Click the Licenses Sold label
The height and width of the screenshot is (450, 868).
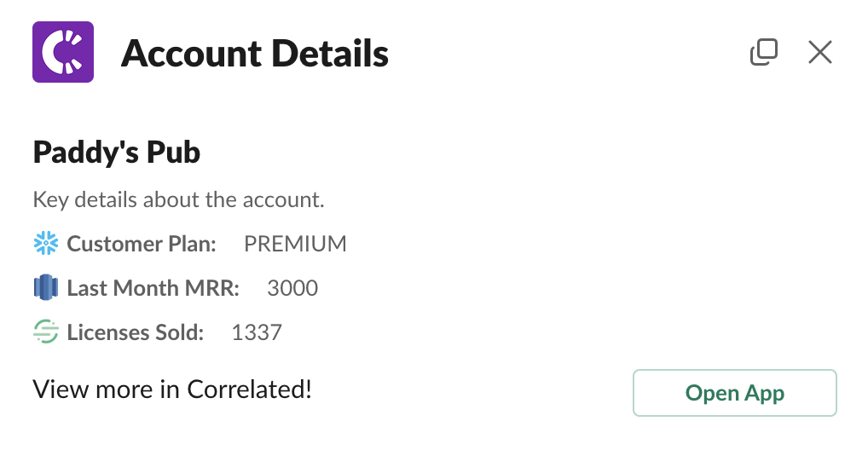[136, 332]
